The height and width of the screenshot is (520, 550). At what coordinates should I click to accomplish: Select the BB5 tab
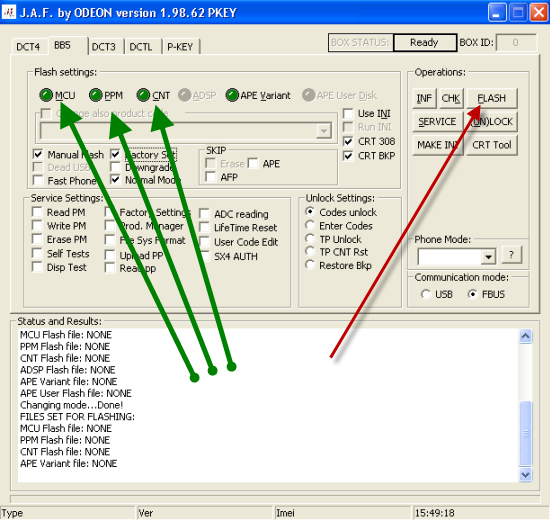(x=68, y=45)
